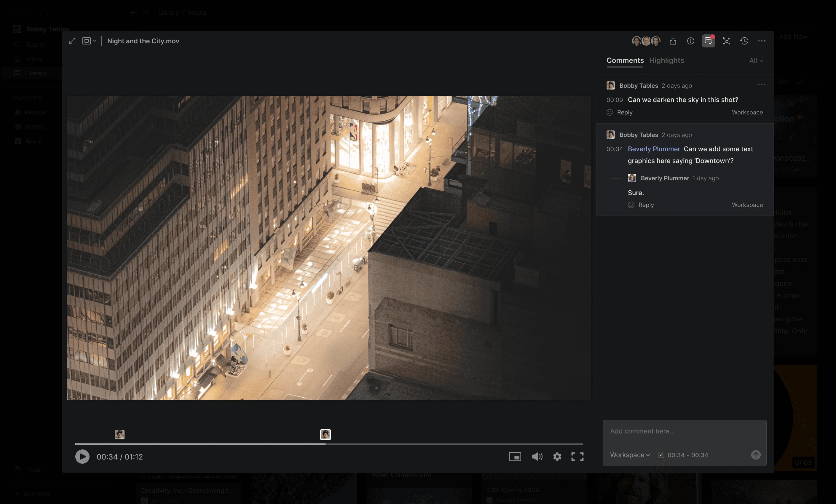Click the video title Night and the City.mov
Screen dimensions: 836x504
click(x=143, y=41)
